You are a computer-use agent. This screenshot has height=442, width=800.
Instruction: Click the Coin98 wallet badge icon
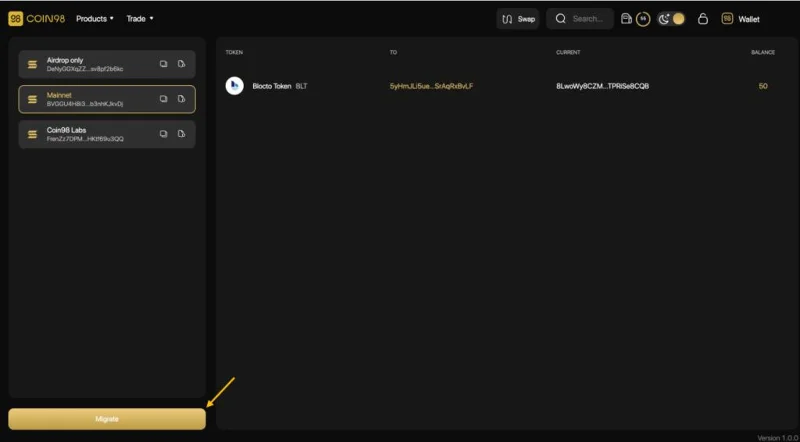click(x=727, y=19)
